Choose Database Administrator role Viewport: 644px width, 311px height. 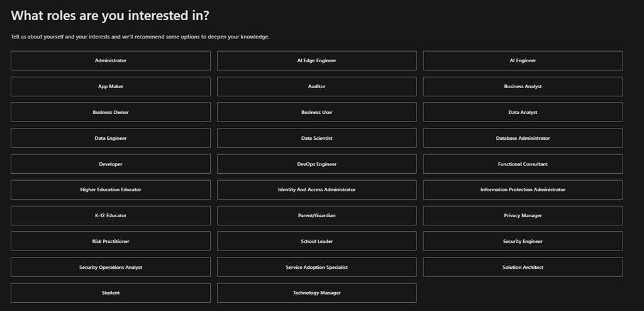pyautogui.click(x=523, y=138)
